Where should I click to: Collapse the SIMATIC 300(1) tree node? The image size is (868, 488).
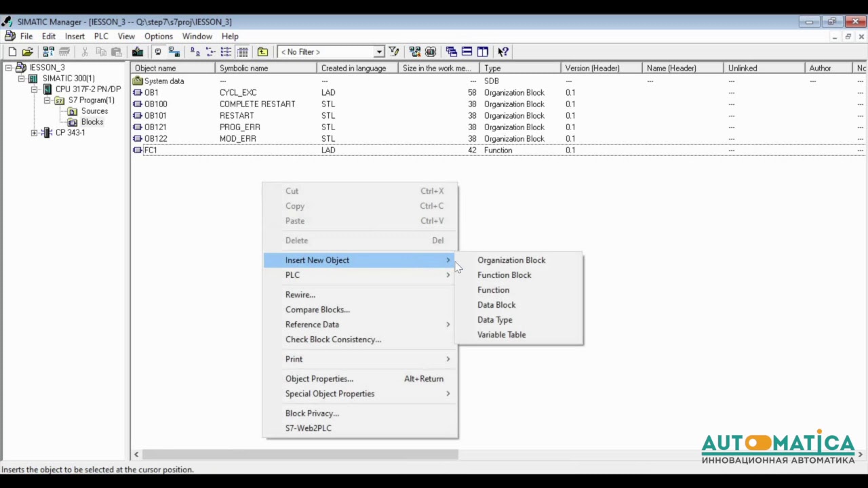click(22, 79)
